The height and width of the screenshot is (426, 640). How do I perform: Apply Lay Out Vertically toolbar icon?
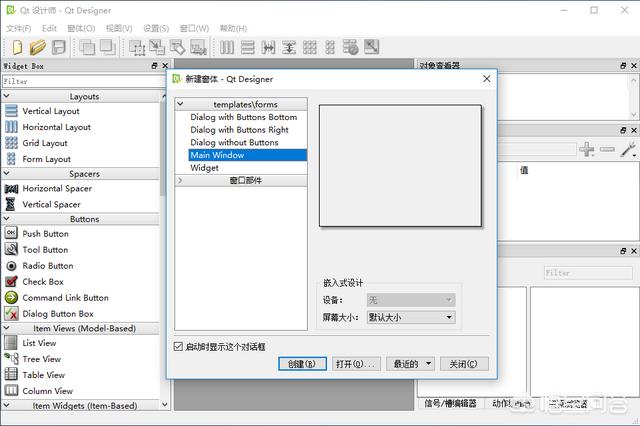[x=248, y=47]
